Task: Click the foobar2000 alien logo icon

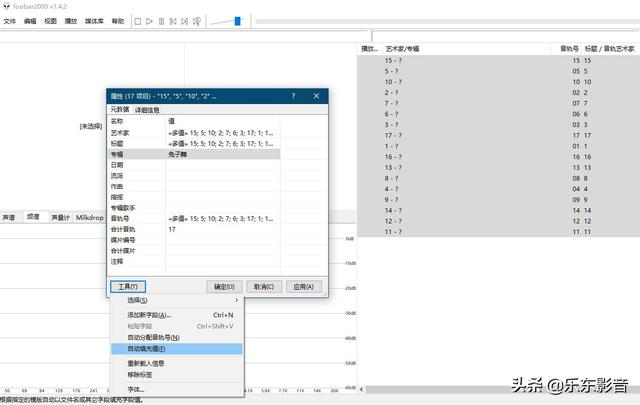Action: tap(7, 6)
